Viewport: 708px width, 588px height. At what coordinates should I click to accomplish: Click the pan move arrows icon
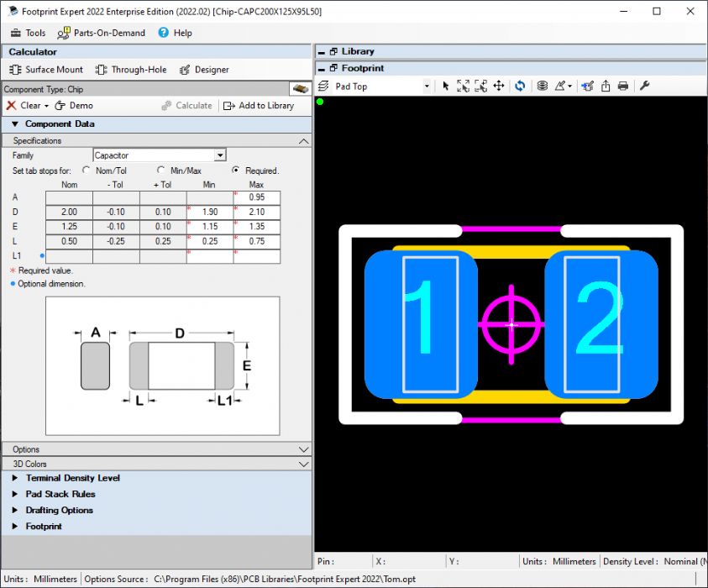pyautogui.click(x=499, y=86)
